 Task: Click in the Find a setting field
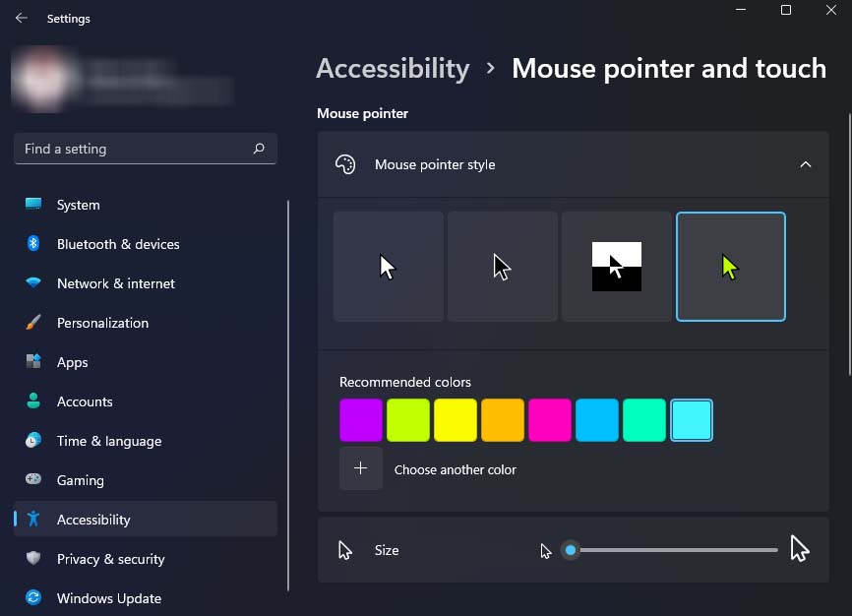(145, 149)
